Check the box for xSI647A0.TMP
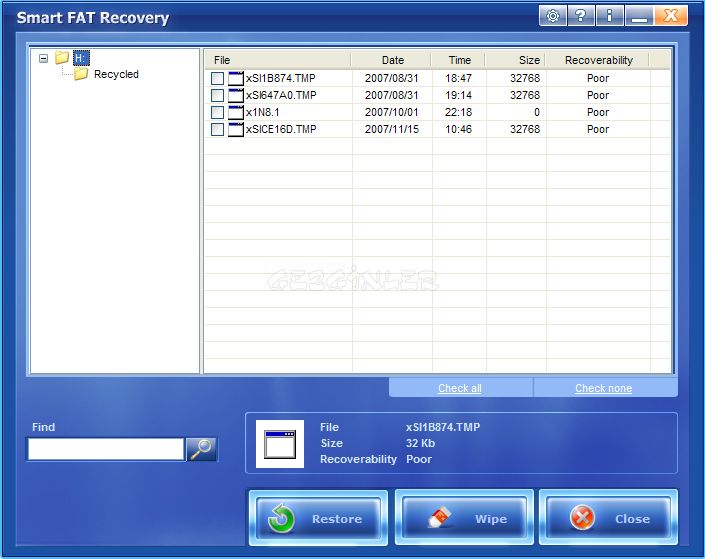 tap(217, 95)
